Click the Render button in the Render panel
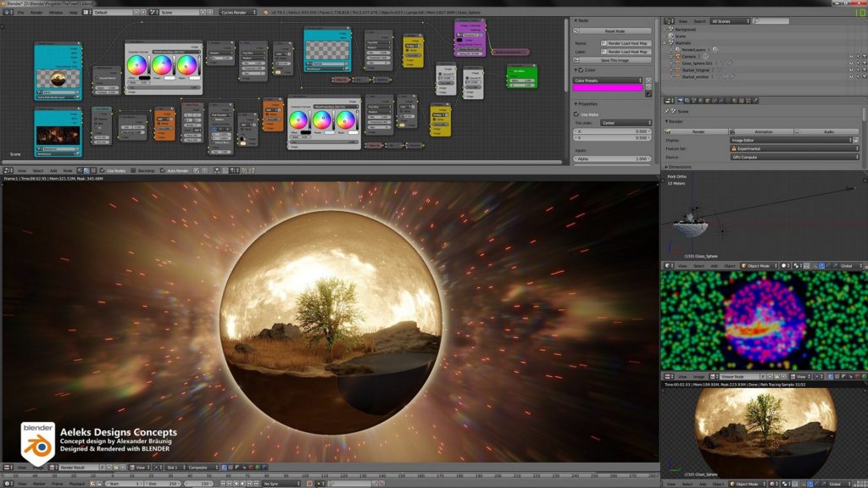Screen dimensions: 868x488 (697, 131)
